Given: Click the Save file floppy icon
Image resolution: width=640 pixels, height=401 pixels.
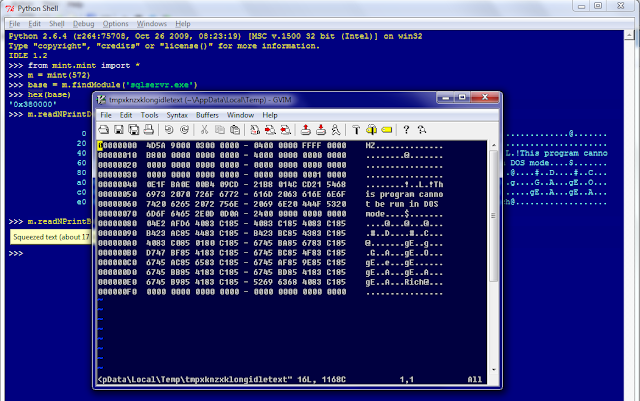Looking at the screenshot, I should [x=119, y=130].
